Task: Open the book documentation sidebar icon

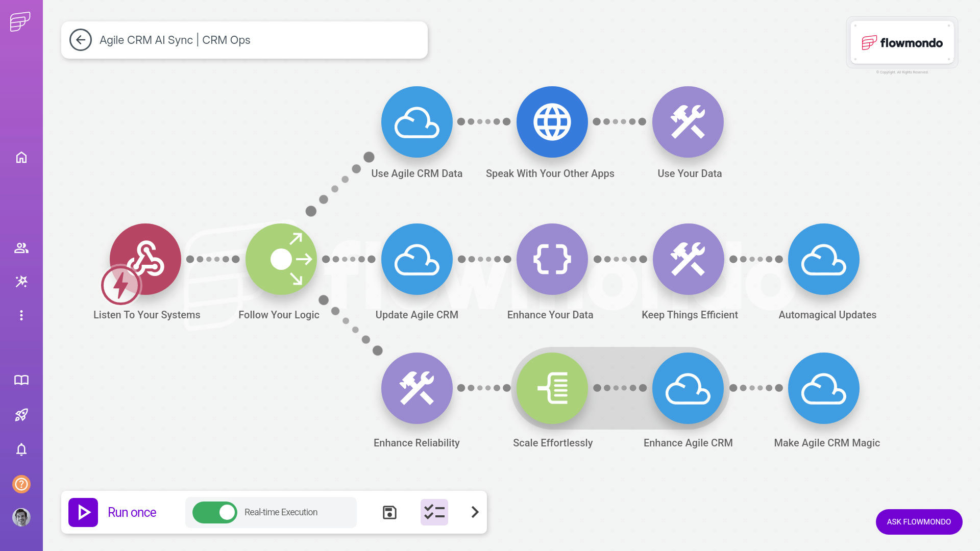Action: tap(21, 380)
